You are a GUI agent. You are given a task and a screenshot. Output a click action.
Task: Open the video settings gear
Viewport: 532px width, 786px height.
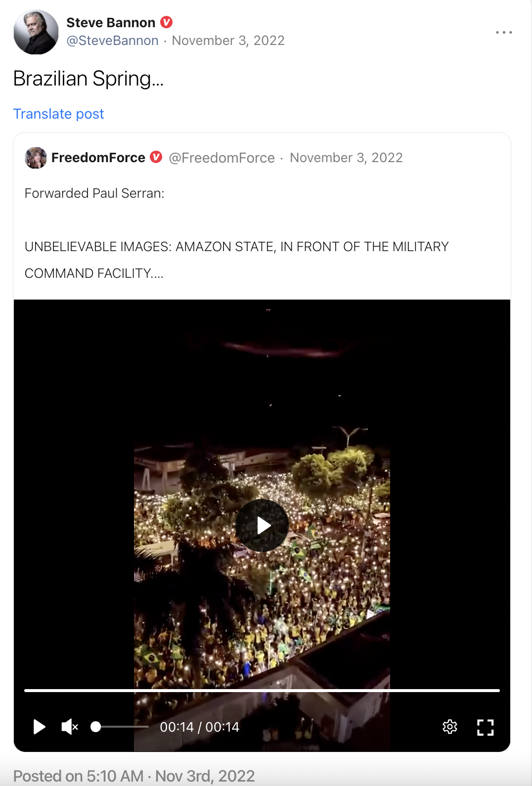(450, 727)
